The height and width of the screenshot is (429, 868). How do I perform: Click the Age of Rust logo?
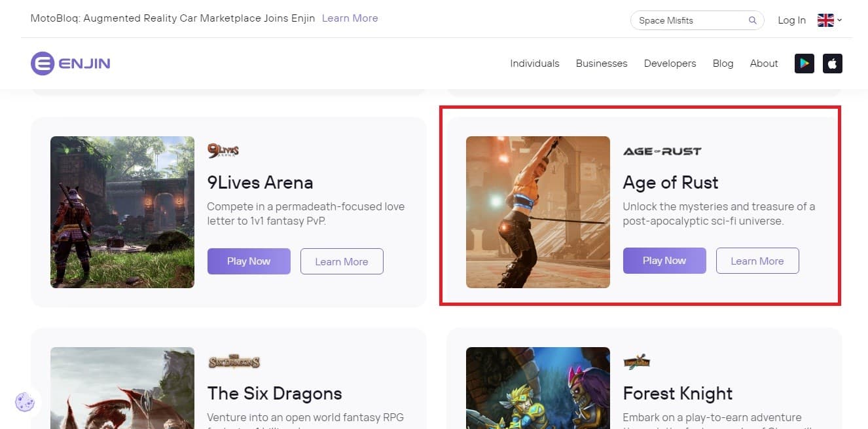coord(662,151)
